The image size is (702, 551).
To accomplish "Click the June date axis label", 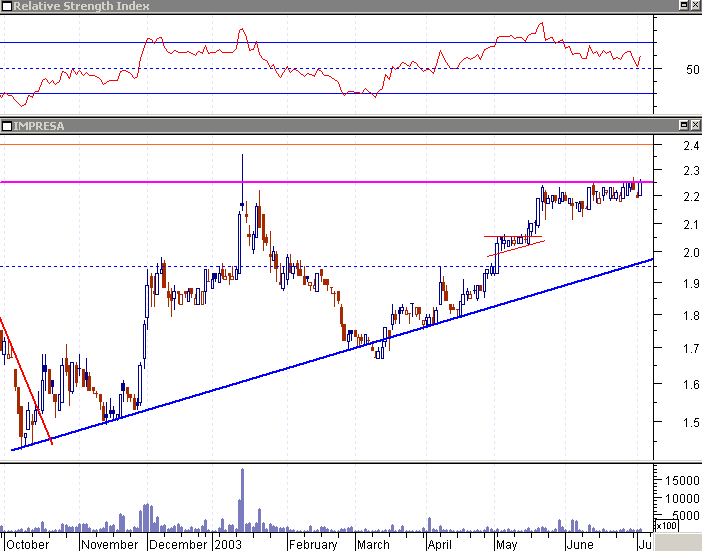I will (579, 544).
